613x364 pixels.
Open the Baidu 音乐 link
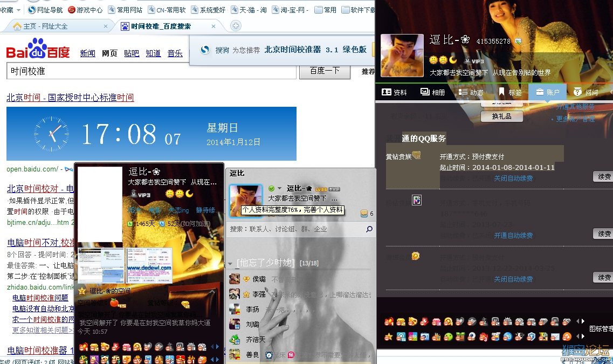(x=175, y=53)
